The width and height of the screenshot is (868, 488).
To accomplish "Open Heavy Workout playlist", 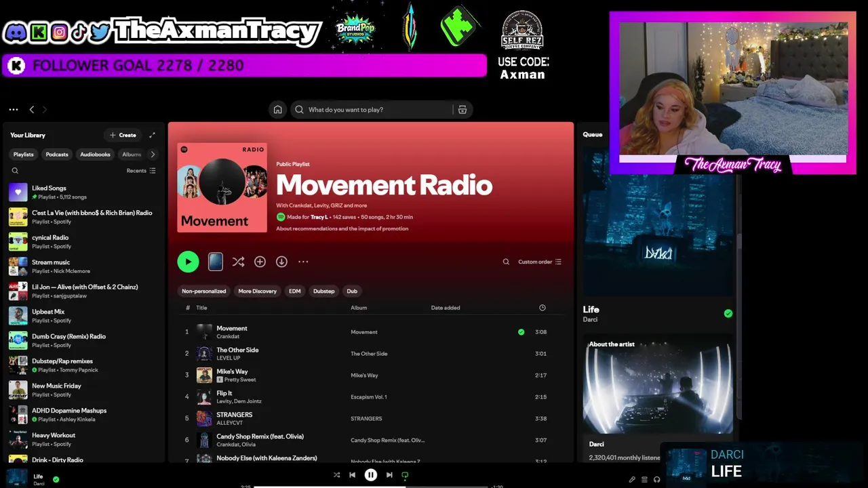I will (84, 439).
